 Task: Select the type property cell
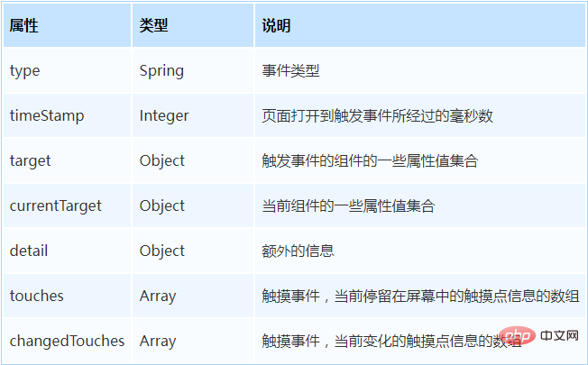[25, 70]
